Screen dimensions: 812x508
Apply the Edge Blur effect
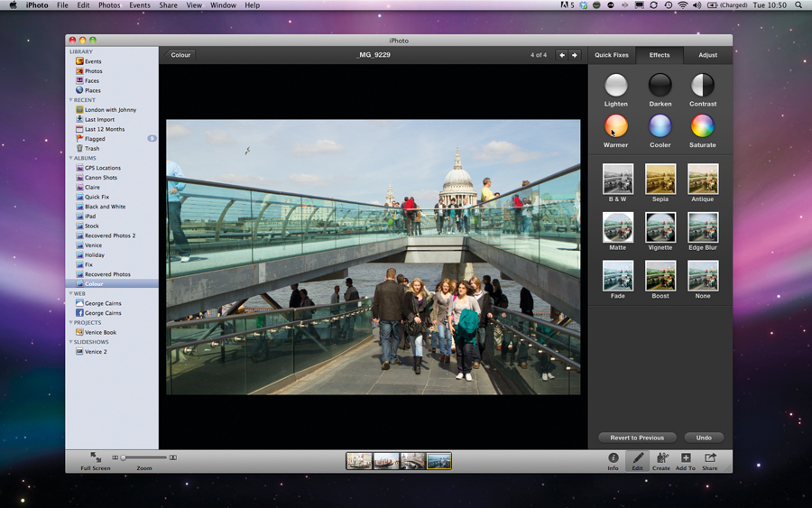pyautogui.click(x=703, y=227)
